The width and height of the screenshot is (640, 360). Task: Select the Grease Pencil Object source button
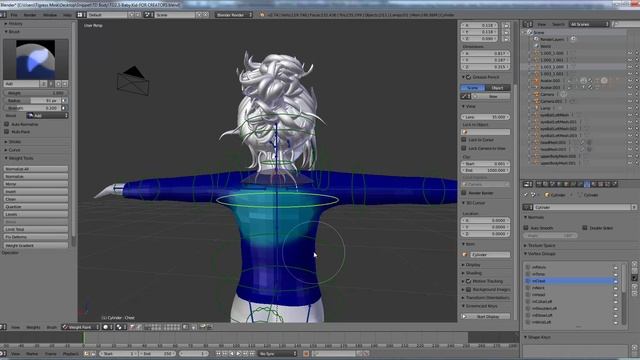pos(498,88)
